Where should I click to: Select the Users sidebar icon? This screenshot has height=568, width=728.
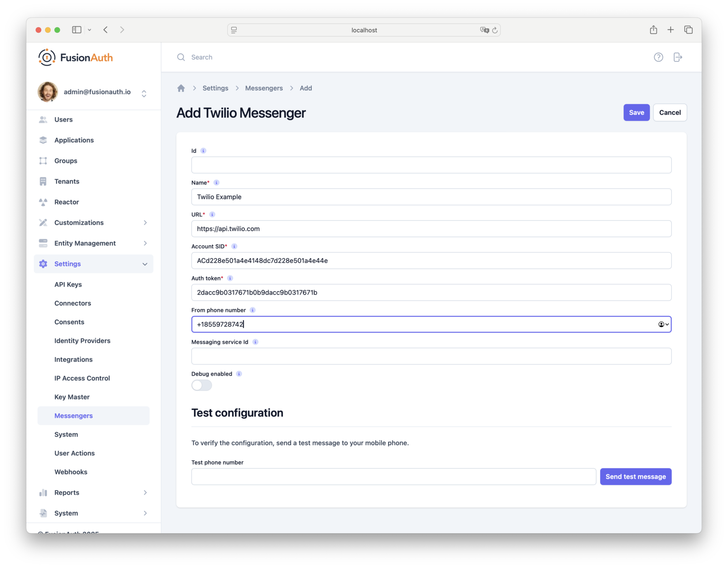[x=43, y=119]
